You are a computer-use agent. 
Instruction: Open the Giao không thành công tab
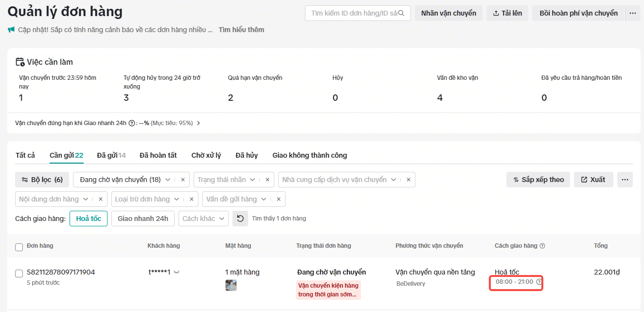point(309,155)
